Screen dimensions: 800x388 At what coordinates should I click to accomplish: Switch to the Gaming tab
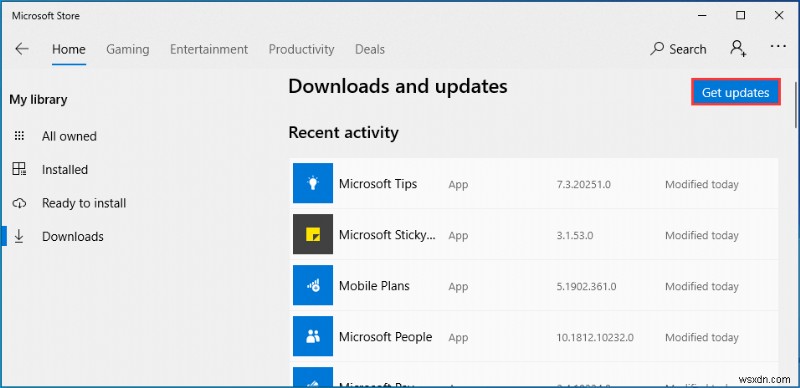tap(128, 50)
